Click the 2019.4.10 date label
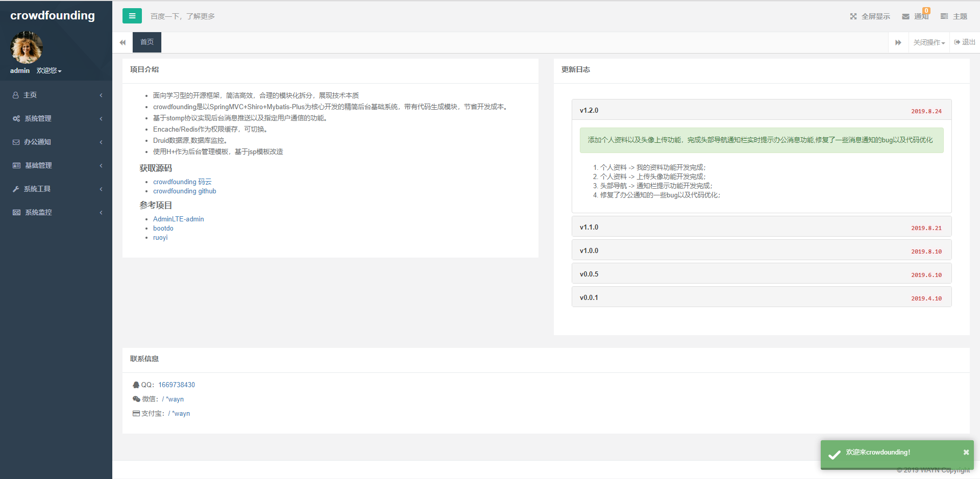Viewport: 980px width, 479px height. tap(926, 298)
